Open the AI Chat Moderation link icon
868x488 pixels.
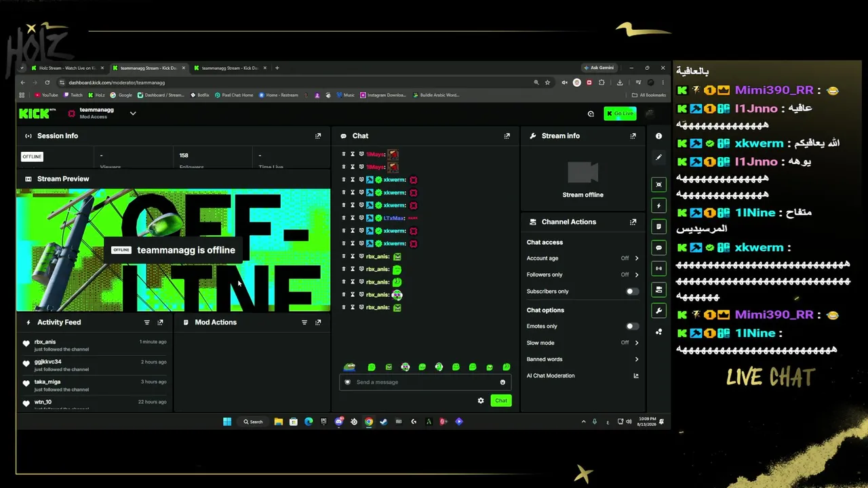(x=636, y=375)
